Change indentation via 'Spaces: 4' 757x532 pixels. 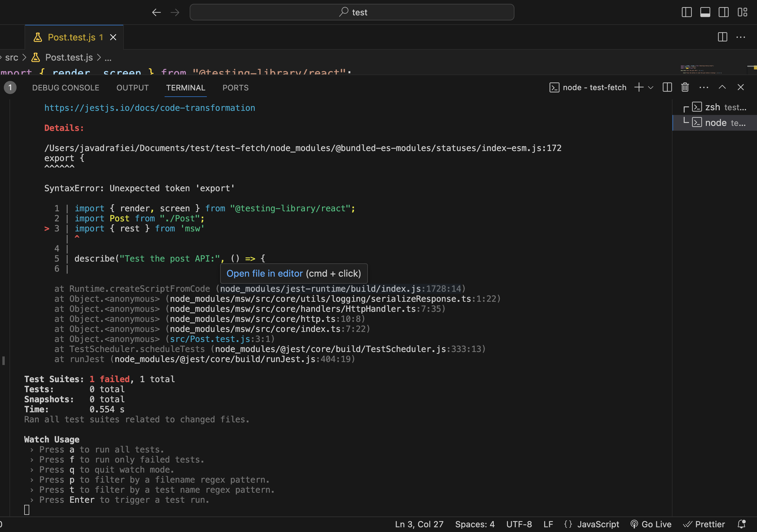(x=475, y=524)
